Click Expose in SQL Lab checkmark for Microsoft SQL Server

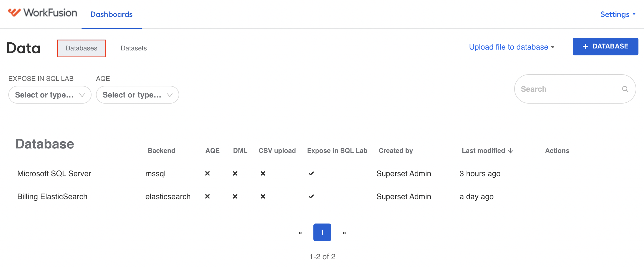pos(311,173)
